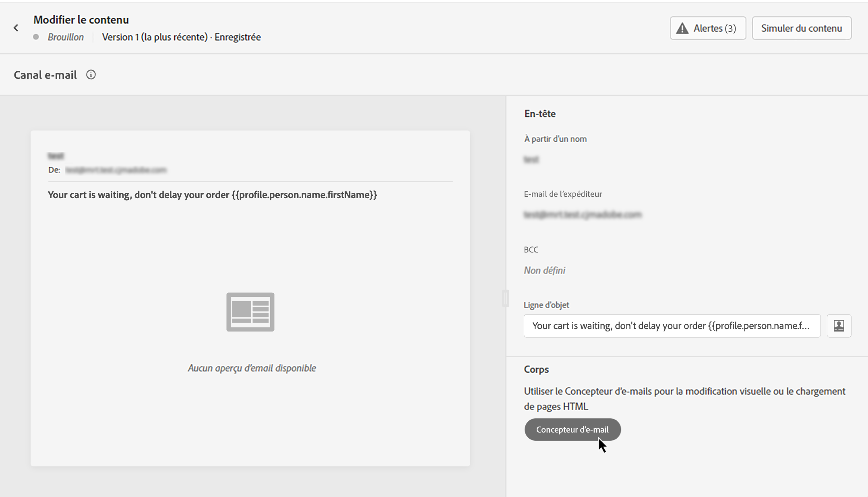This screenshot has width=868, height=497.
Task: Click the blurred E-mail de l'expéditeur value
Action: (582, 215)
